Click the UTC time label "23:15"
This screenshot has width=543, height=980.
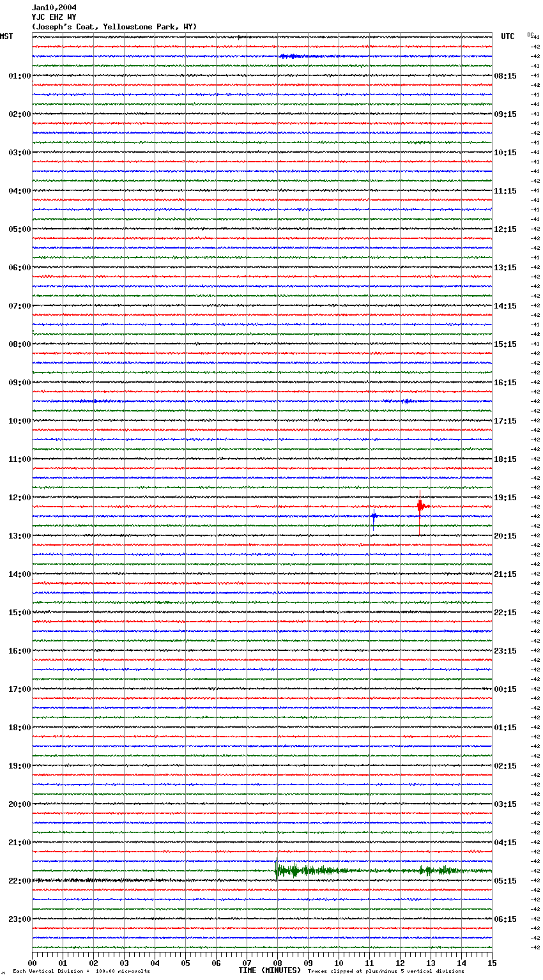[505, 651]
